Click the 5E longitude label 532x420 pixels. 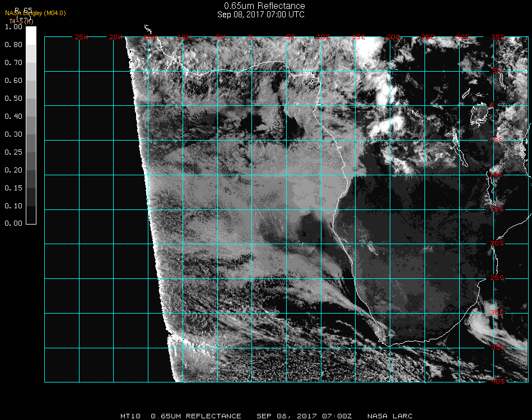[x=291, y=38]
